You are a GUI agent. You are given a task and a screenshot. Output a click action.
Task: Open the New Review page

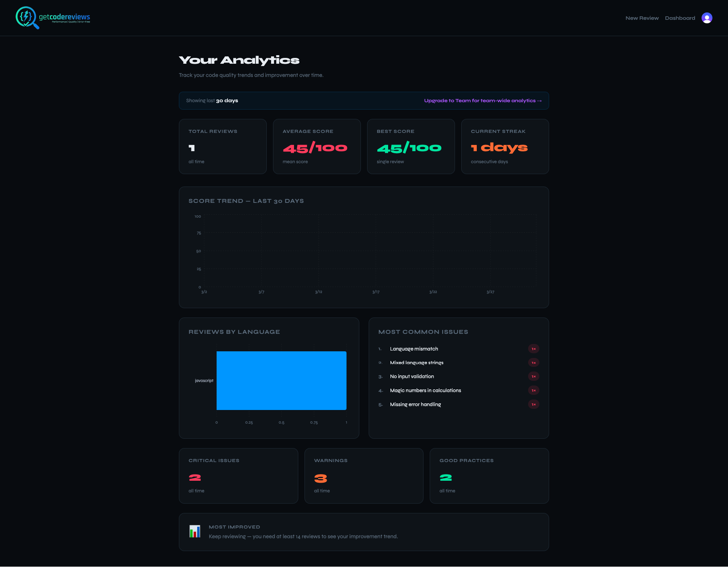click(642, 18)
